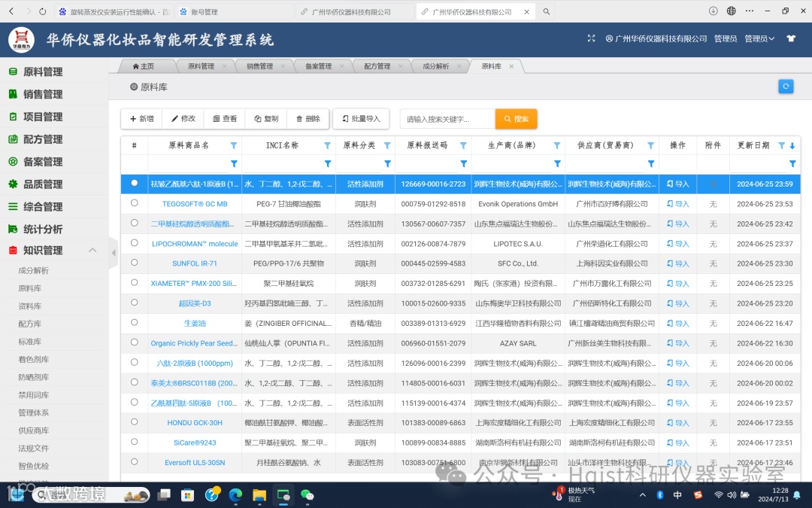The width and height of the screenshot is (812, 508).
Task: Reload page with browser refresh icon
Action: (x=43, y=11)
